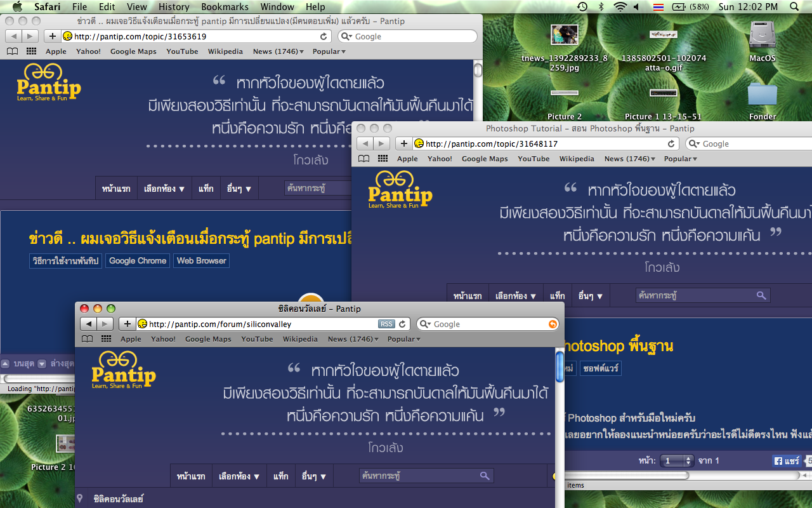
Task: Click the Pantip logo in the siliconvalley window
Action: click(x=124, y=370)
